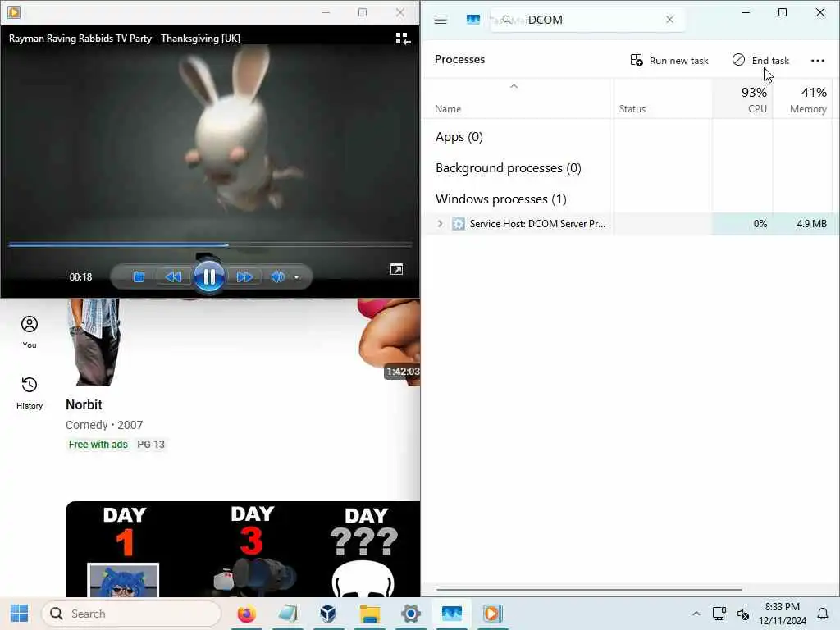Image resolution: width=840 pixels, height=630 pixels.
Task: Open volume dropdown arrow in Media Player
Action: pos(297,277)
